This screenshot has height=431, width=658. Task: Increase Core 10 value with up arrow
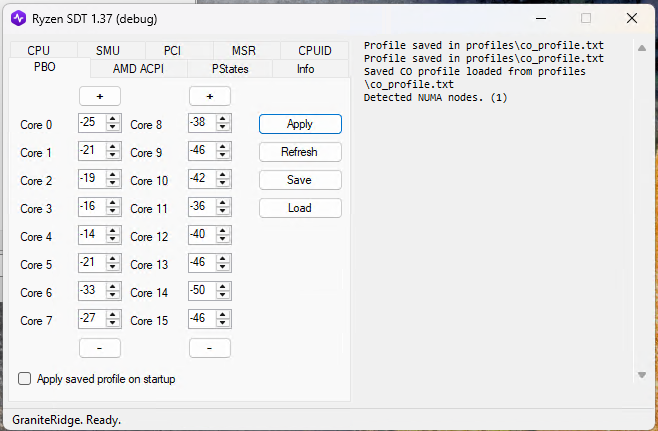(223, 175)
